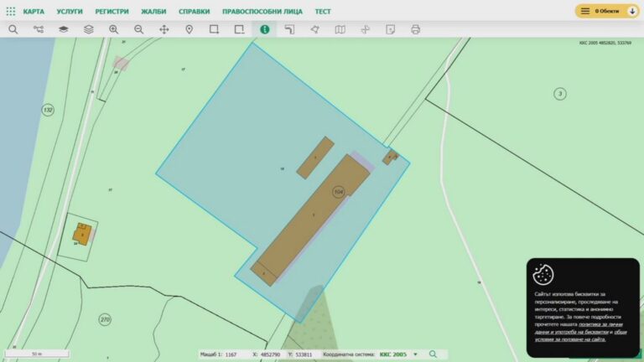Open the КАРТА menu

pos(34,12)
